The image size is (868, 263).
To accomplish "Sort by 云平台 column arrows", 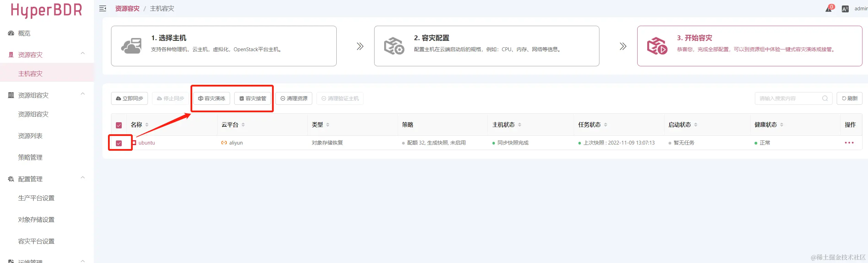I will click(x=243, y=125).
